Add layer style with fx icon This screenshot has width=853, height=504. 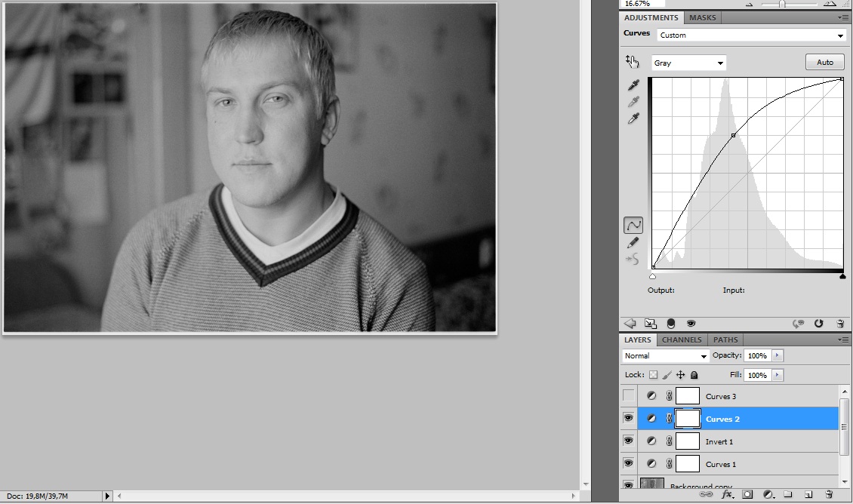[728, 495]
